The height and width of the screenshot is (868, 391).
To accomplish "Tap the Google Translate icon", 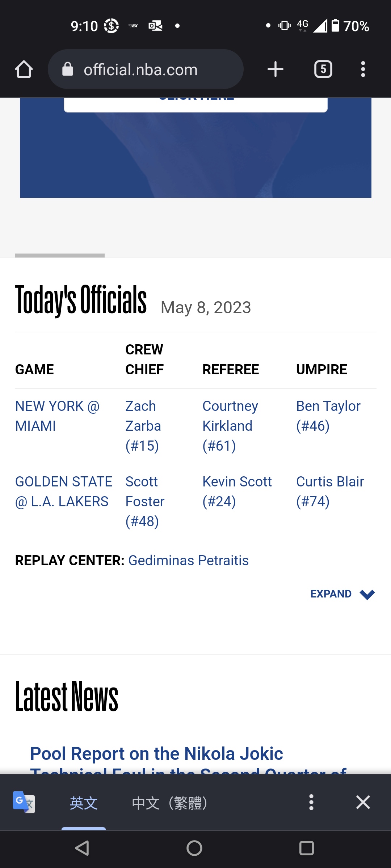I will tap(24, 802).
